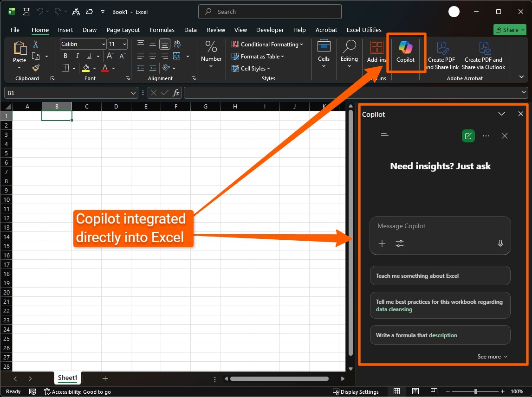Select Middle Align in Alignment group
The height and width of the screenshot is (397, 532).
tap(153, 44)
